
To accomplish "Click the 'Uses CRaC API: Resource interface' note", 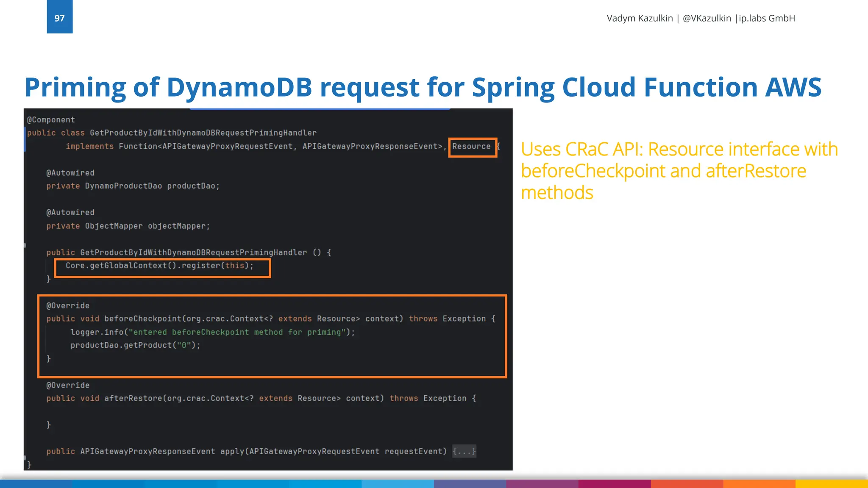I will [679, 171].
